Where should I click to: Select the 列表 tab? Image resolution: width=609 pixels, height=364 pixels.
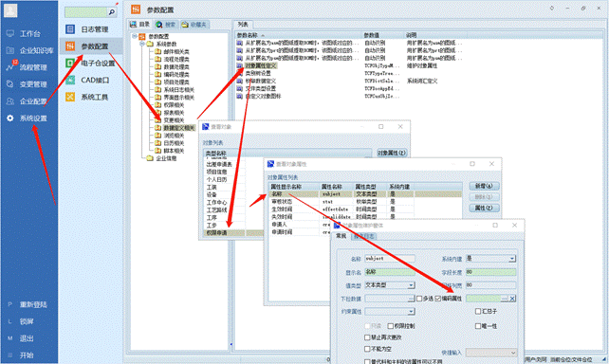tap(243, 24)
